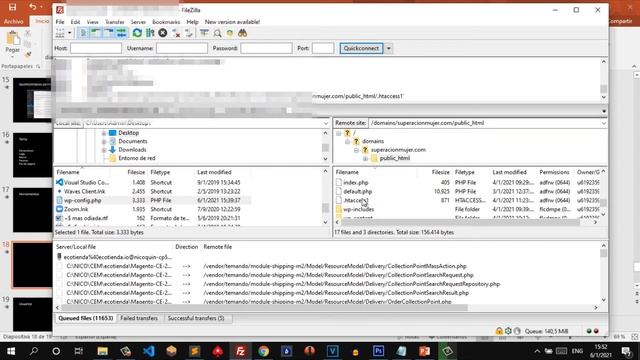Open Remote site path dropdown
This screenshot has height=360, width=640.
603,123
